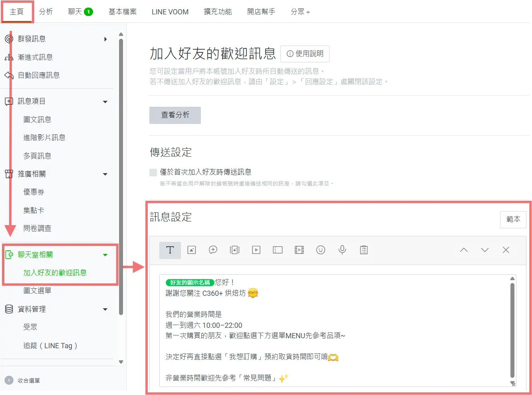The height and width of the screenshot is (395, 532).
Task: Select 圖文訊息 in sidebar
Action: click(37, 120)
